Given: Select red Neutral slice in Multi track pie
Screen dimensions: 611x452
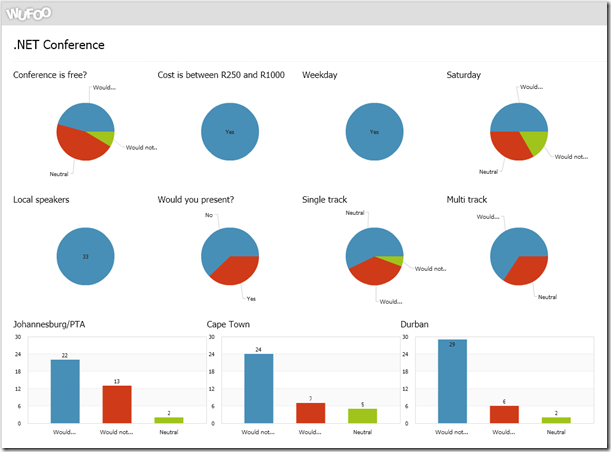Looking at the screenshot, I should 527,271.
